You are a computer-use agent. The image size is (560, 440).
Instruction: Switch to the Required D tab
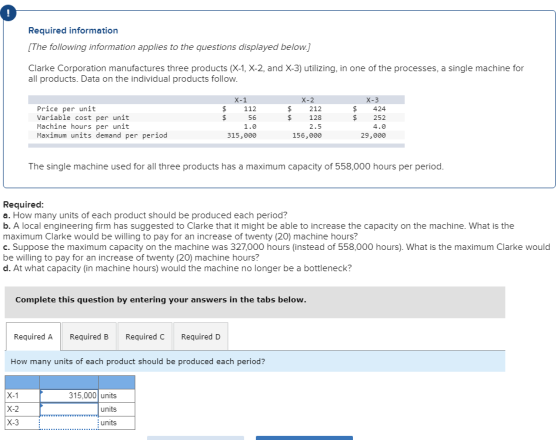tap(201, 337)
